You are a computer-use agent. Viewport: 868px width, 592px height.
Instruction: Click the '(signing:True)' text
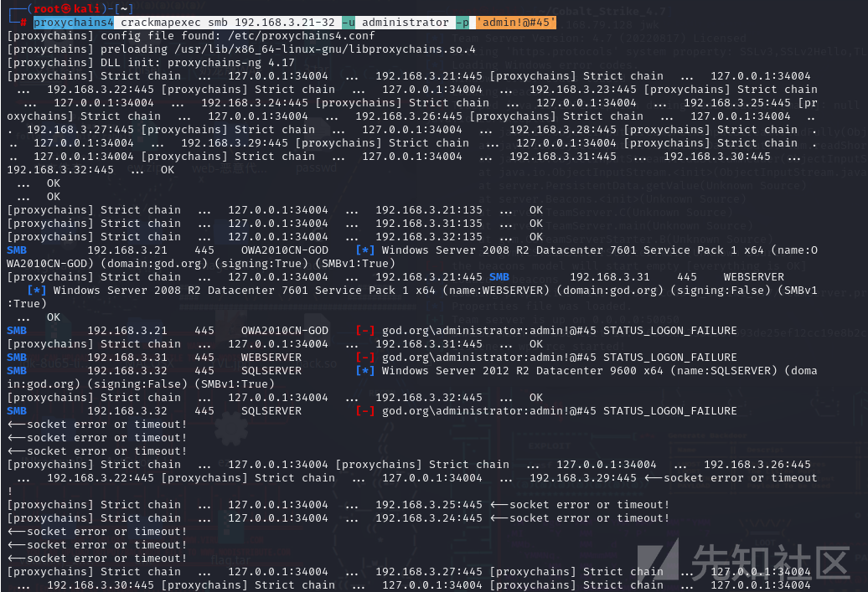tap(261, 264)
